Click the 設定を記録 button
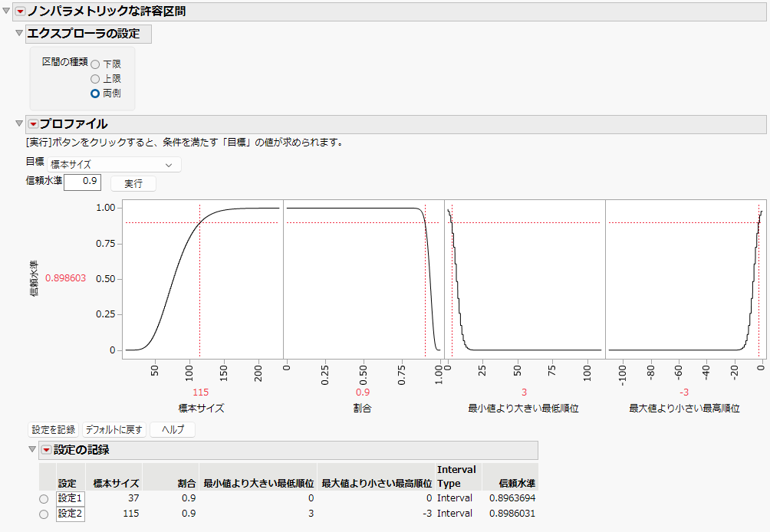This screenshot has height=532, width=770. 54,430
